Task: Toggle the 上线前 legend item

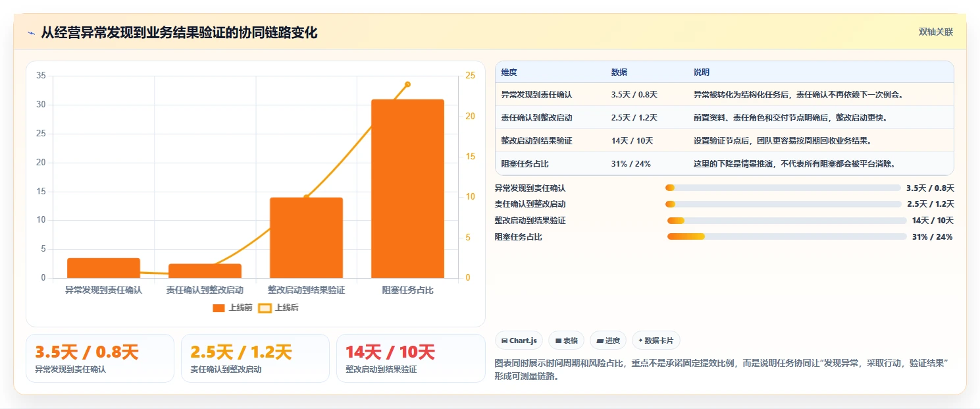Action: pos(232,308)
